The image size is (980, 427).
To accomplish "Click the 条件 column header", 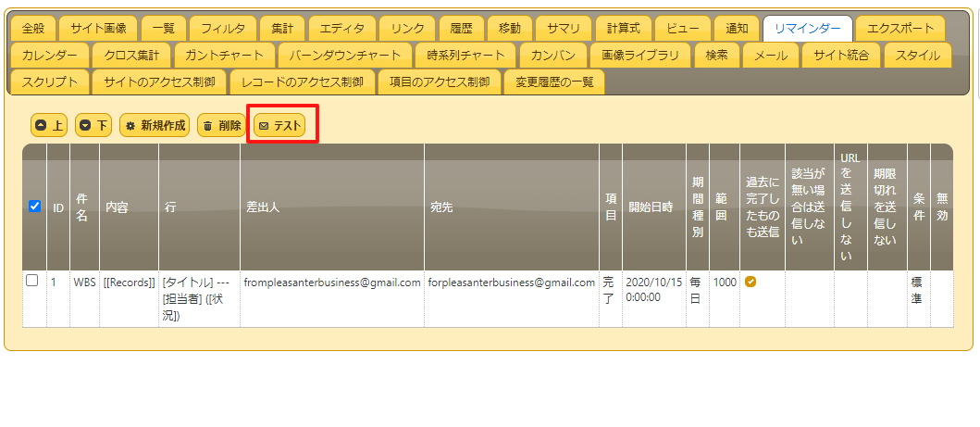I will (919, 207).
